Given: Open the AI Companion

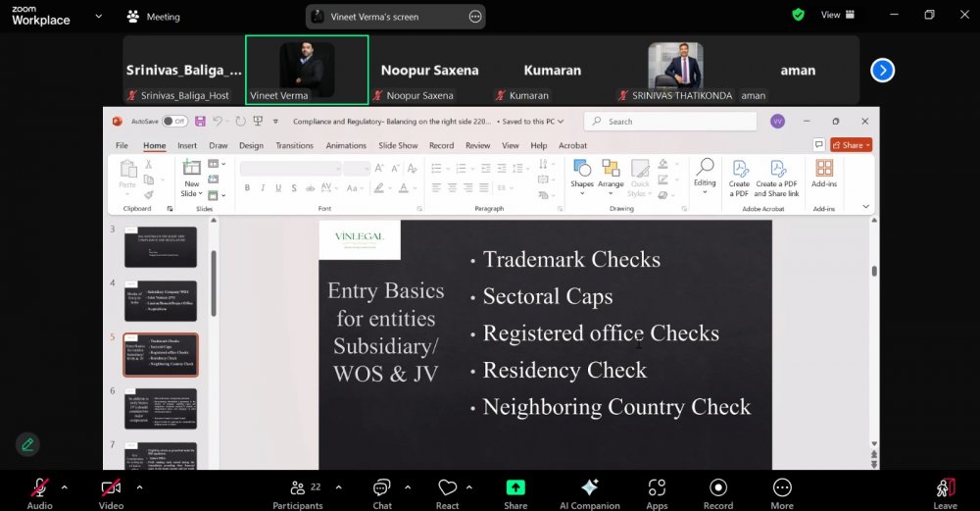Looking at the screenshot, I should coord(589,488).
